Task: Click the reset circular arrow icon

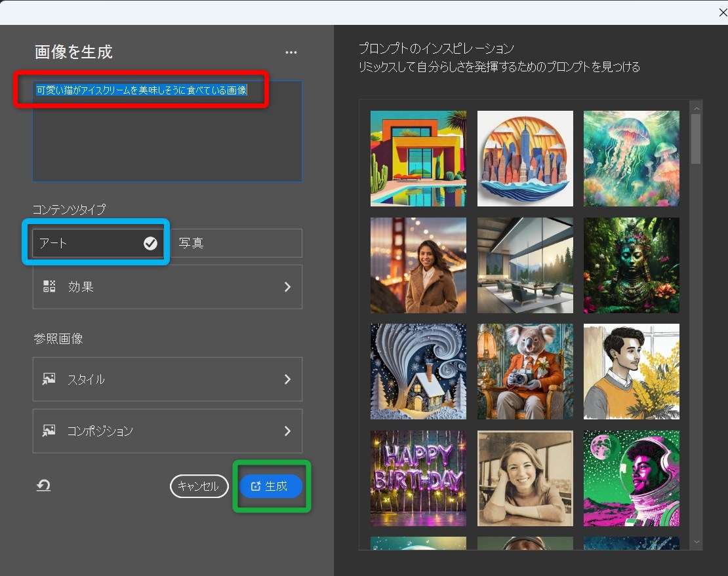Action: (43, 486)
